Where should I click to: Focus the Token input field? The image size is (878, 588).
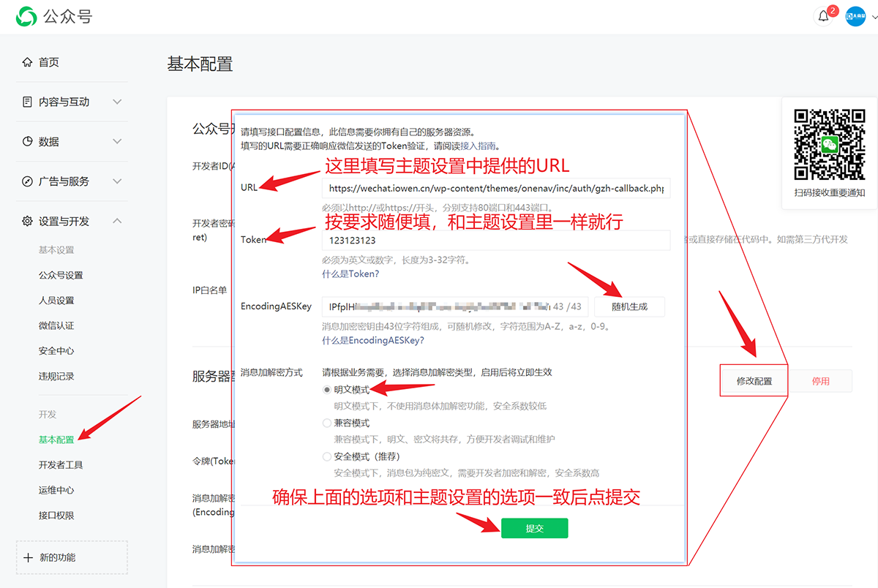tap(496, 241)
